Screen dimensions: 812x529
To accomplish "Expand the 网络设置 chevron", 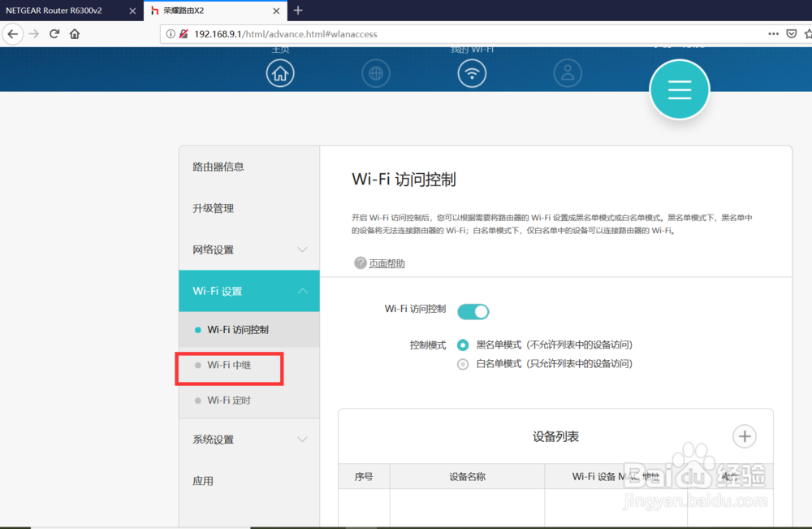I will pyautogui.click(x=302, y=249).
